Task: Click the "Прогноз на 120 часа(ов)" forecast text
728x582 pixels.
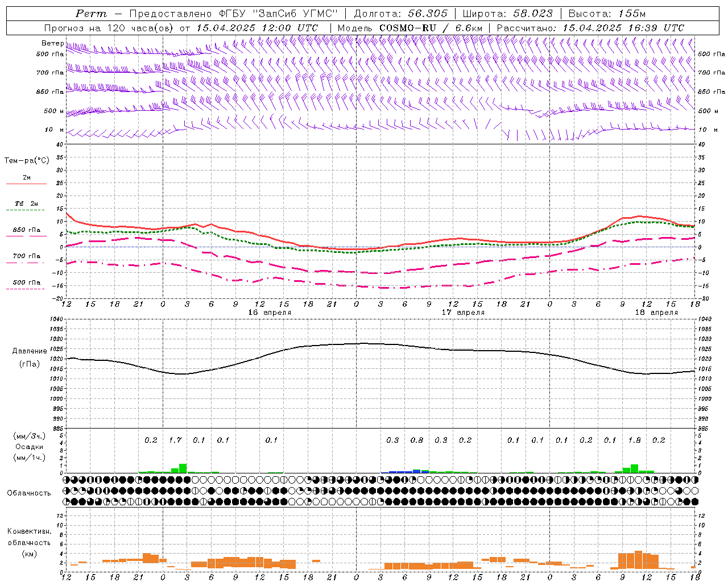Action: point(110,28)
